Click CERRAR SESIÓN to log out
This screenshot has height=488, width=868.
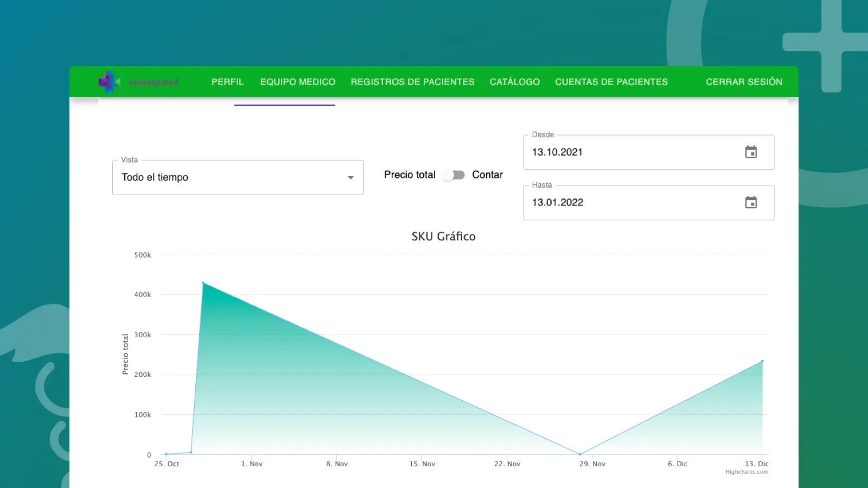coord(744,82)
